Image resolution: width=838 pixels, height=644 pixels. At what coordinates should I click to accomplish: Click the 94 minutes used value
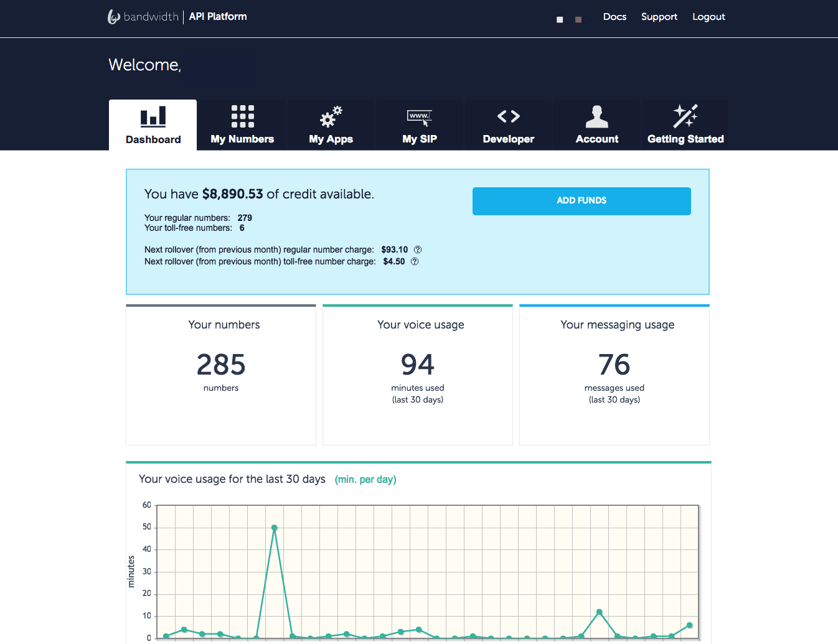tap(418, 365)
